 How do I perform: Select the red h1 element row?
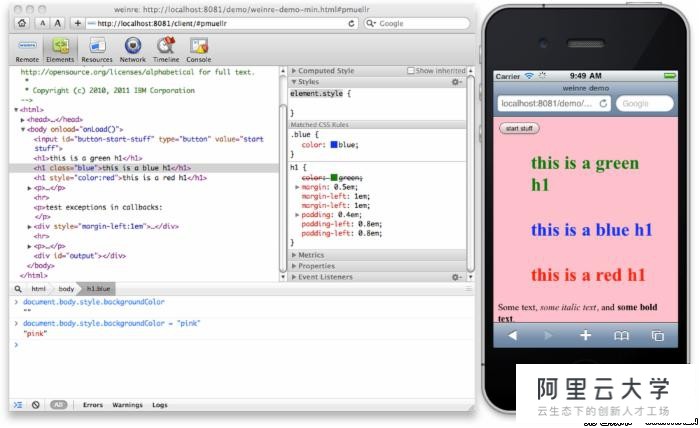click(x=143, y=178)
